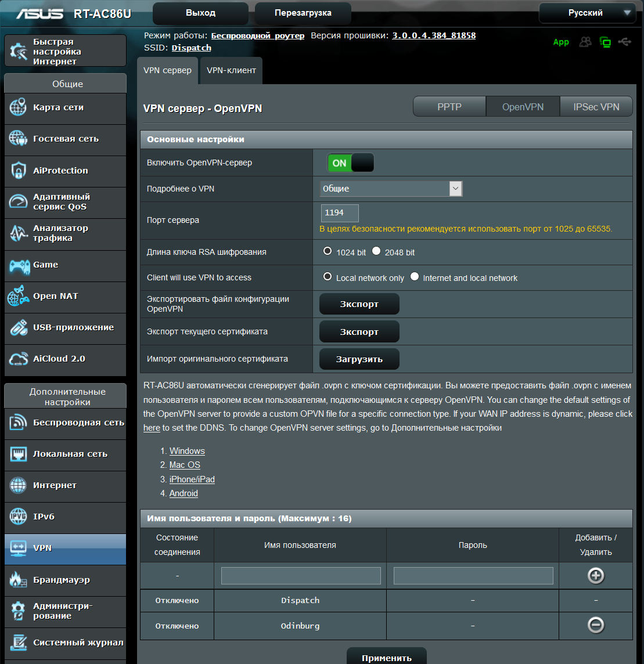Choose Internet and local network access

click(415, 276)
